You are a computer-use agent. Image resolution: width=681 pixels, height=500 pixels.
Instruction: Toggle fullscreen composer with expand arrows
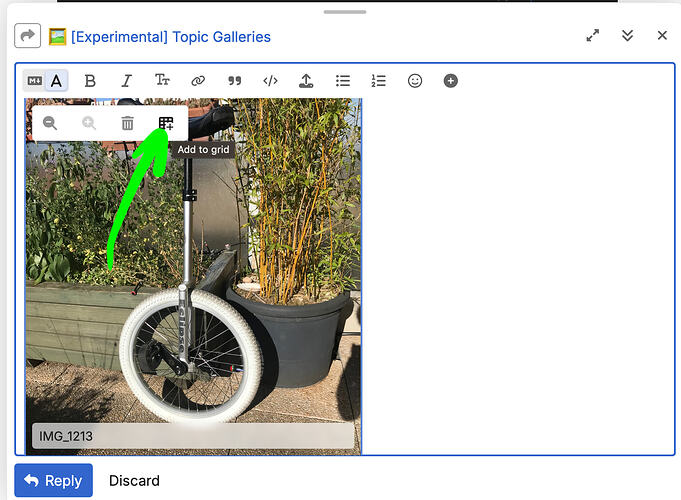pos(593,35)
